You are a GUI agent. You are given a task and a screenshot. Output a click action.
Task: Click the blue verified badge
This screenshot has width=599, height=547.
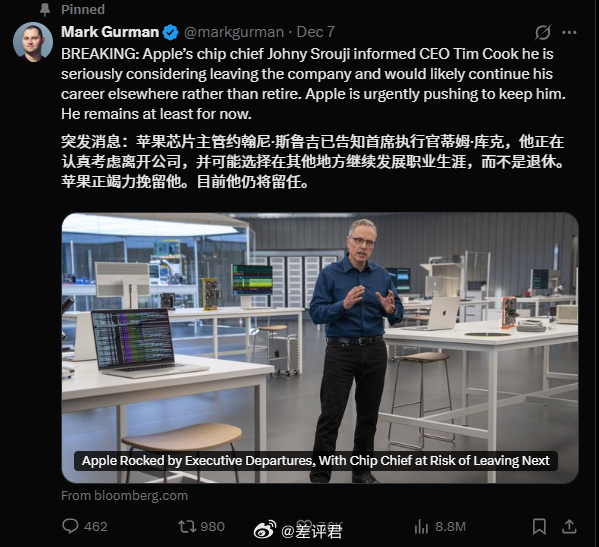(x=170, y=32)
